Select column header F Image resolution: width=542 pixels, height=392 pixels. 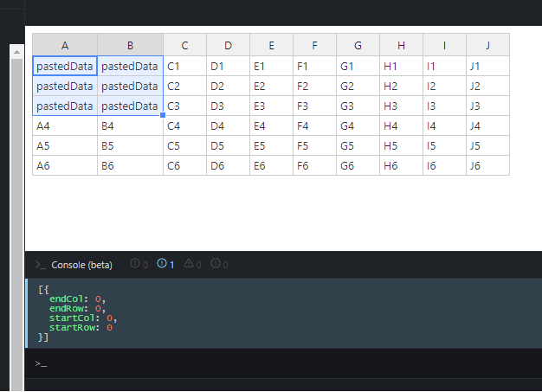tap(314, 45)
